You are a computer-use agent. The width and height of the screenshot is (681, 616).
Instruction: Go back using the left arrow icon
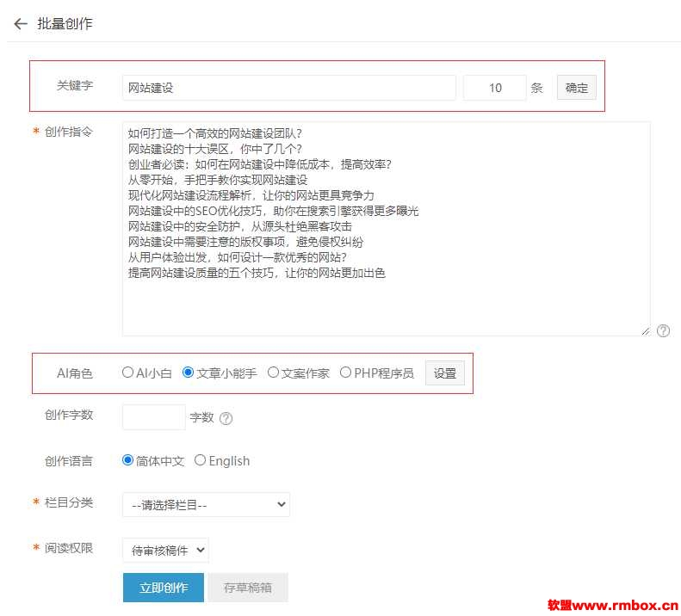21,23
